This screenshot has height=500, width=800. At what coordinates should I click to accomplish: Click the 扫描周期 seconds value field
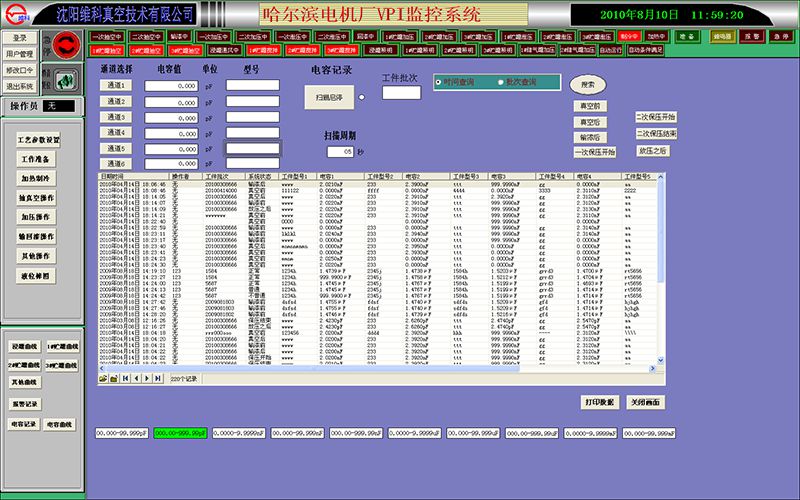340,151
